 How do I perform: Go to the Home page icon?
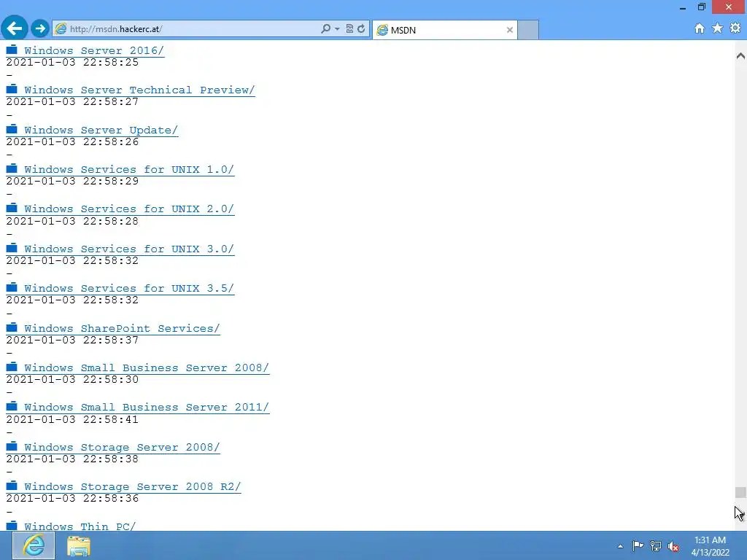click(700, 28)
